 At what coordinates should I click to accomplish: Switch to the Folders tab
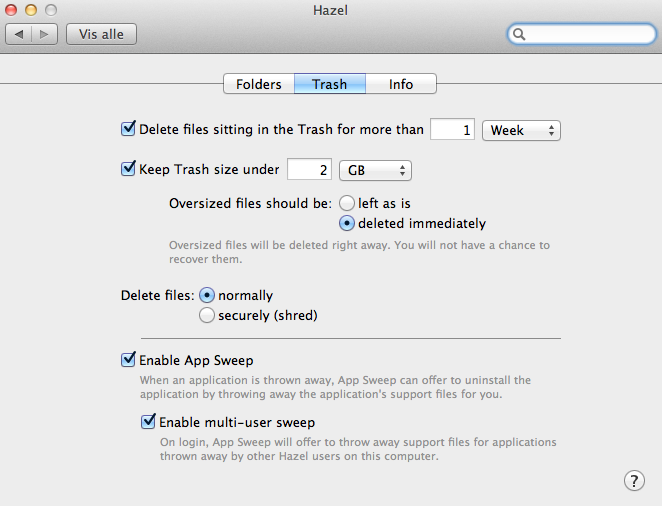259,84
